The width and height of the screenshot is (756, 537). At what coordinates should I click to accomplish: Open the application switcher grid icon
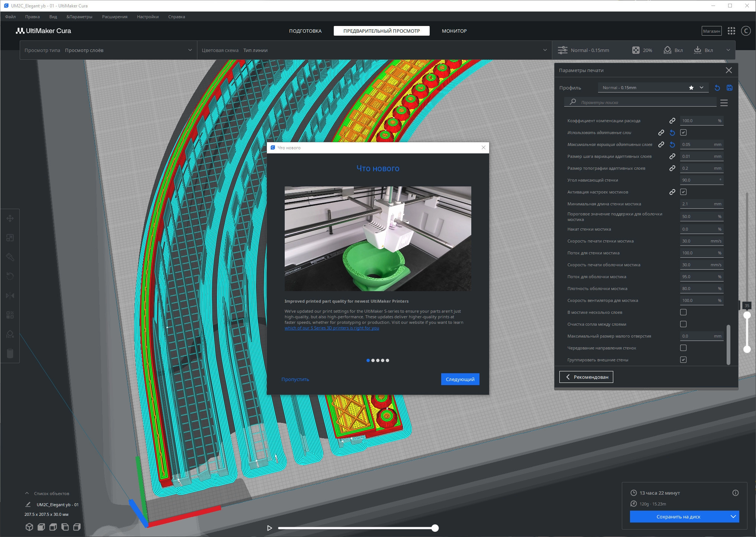[x=731, y=31]
